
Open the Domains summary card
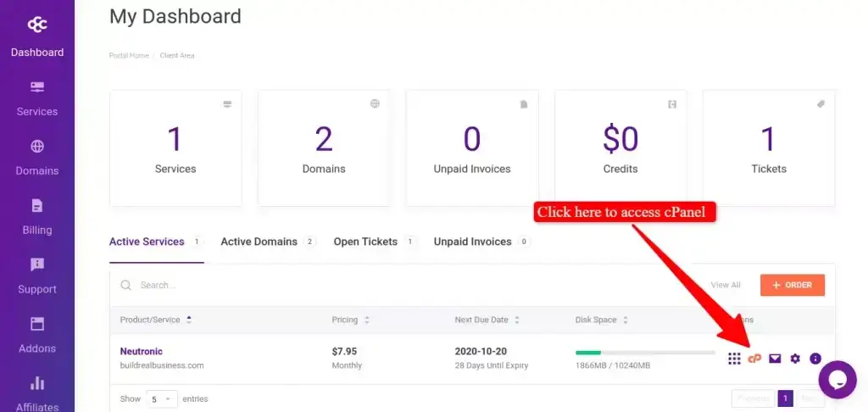[324, 148]
